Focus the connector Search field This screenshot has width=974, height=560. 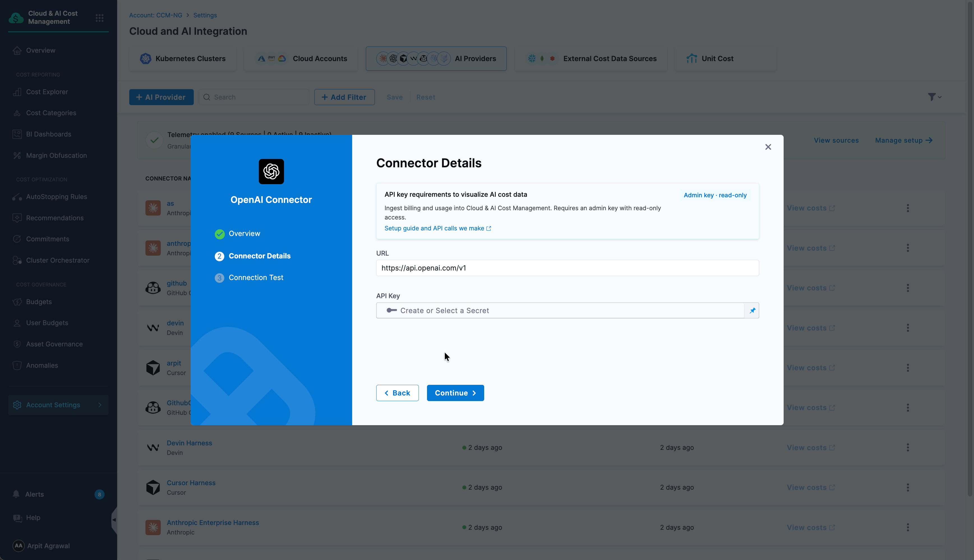tap(254, 97)
